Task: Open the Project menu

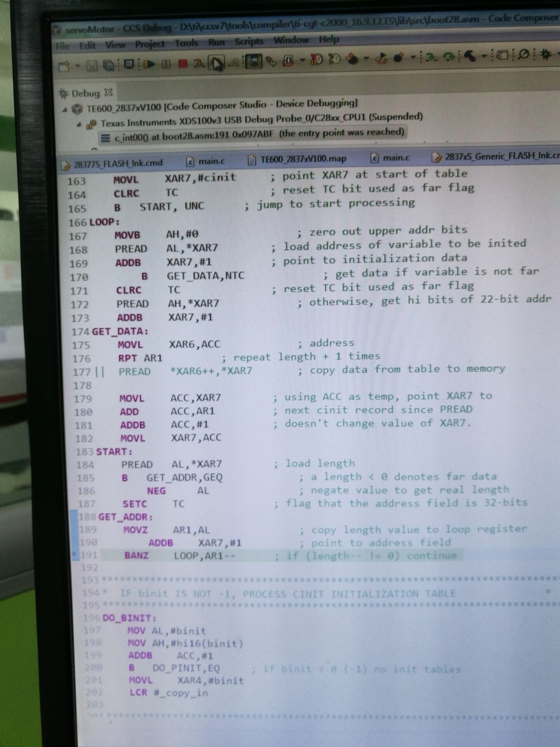Action: click(x=150, y=44)
